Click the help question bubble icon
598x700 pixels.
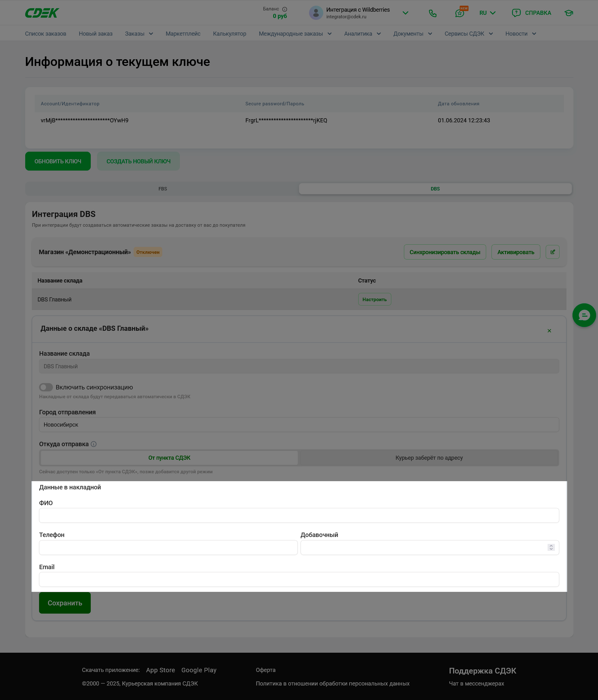pos(516,13)
